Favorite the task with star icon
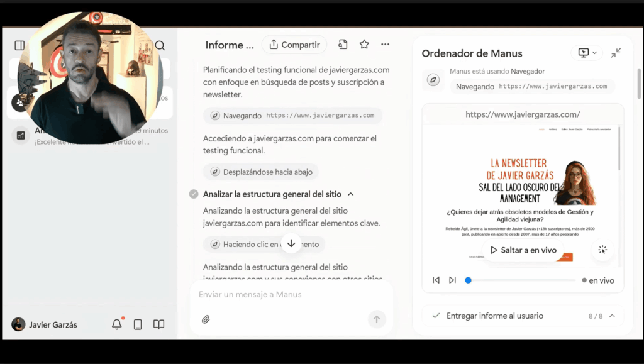Screen dimensions: 644x364 [364, 45]
